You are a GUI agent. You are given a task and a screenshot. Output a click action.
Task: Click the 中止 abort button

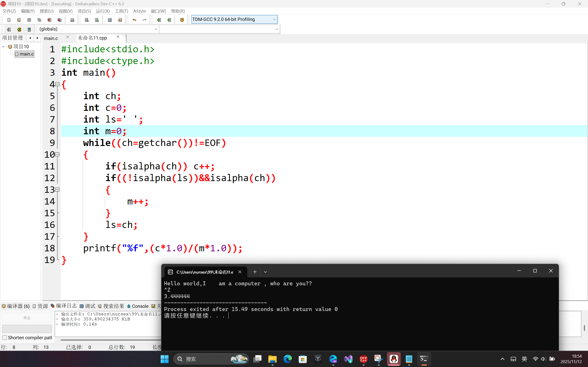27,317
